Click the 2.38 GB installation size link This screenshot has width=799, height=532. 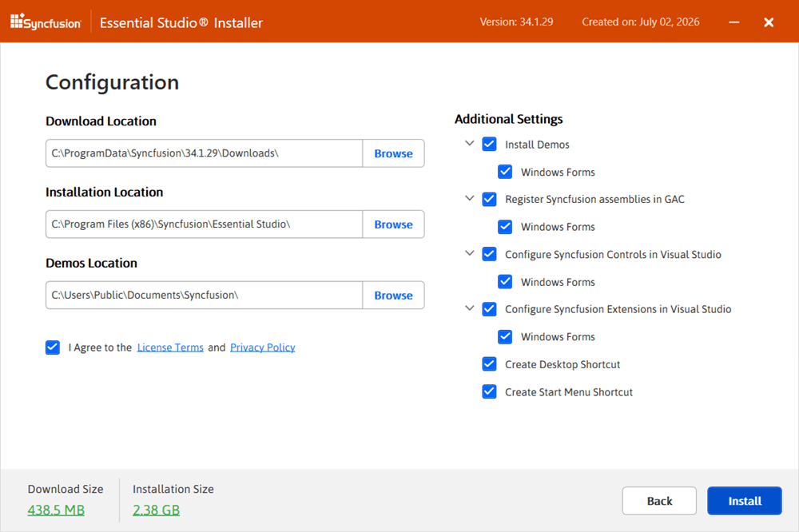156,510
